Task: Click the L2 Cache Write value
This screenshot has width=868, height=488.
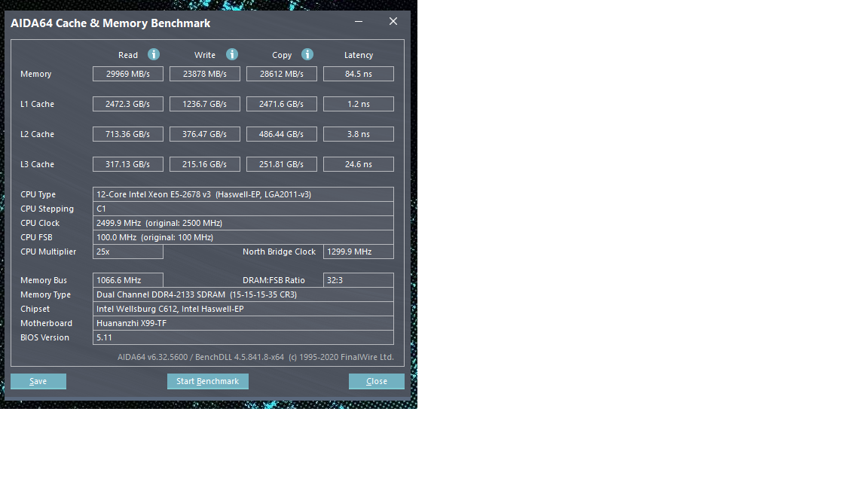Action: pos(205,134)
